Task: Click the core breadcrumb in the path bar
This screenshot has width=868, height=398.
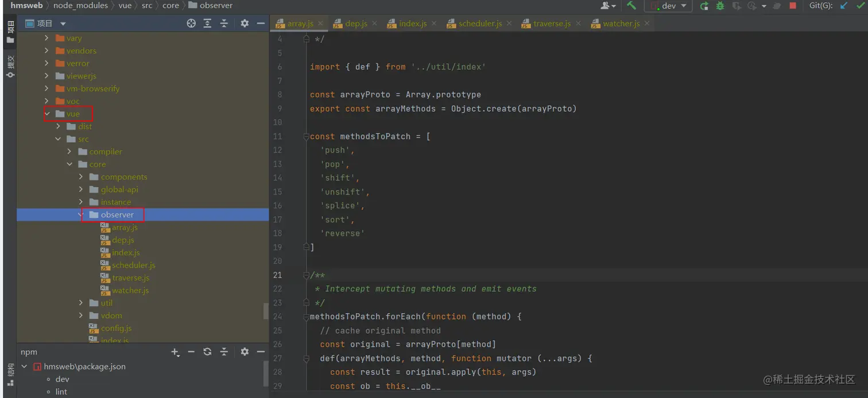Action: 170,5
